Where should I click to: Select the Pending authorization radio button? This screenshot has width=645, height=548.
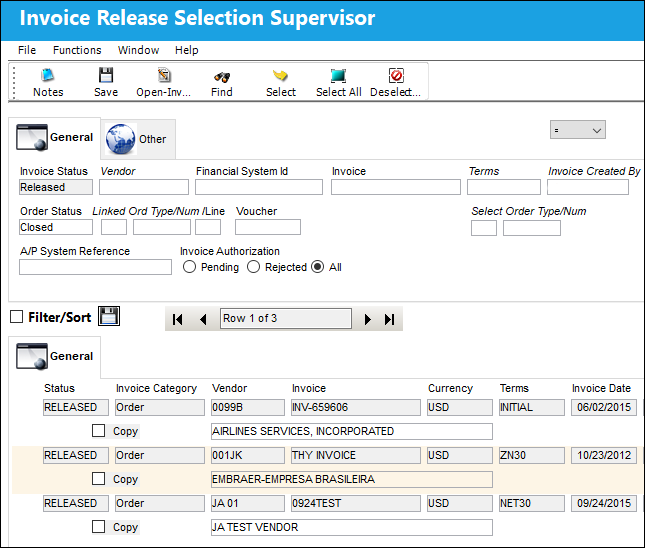(x=189, y=267)
